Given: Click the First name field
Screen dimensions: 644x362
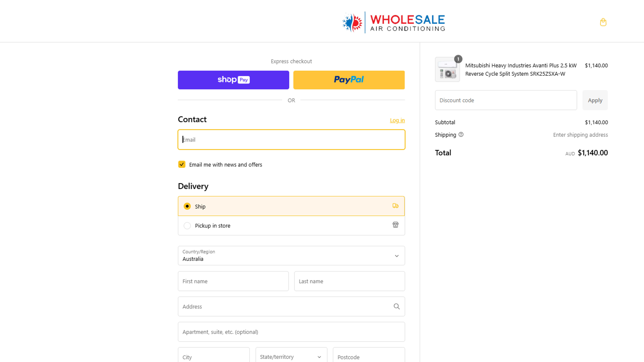Looking at the screenshot, I should (233, 281).
